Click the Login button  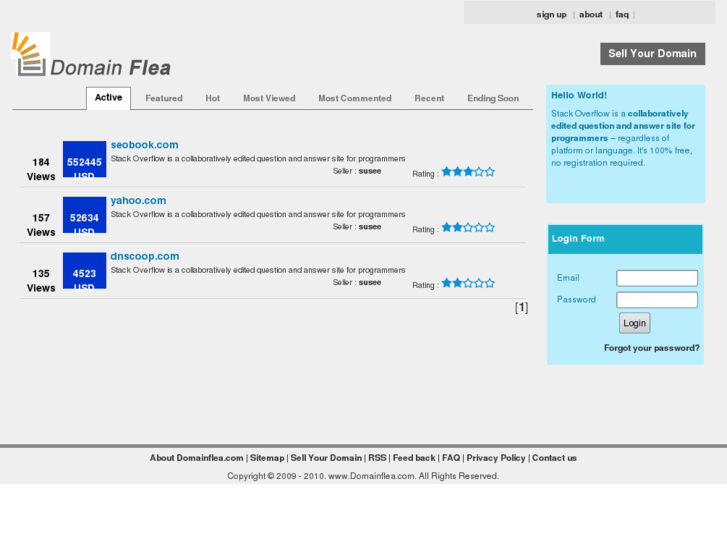point(634,323)
